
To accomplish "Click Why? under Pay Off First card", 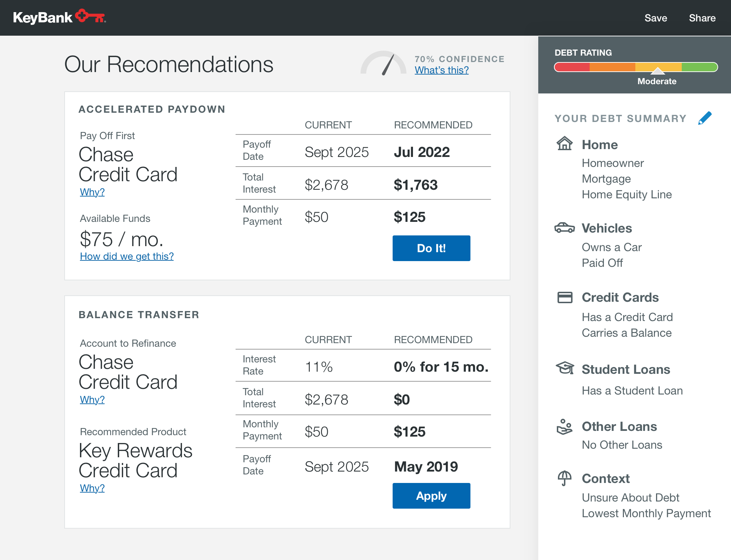I will [92, 192].
